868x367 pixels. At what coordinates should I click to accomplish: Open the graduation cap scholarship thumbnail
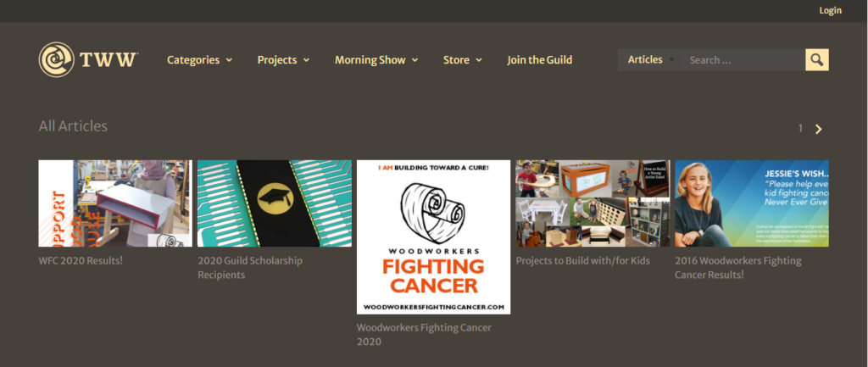pos(275,203)
